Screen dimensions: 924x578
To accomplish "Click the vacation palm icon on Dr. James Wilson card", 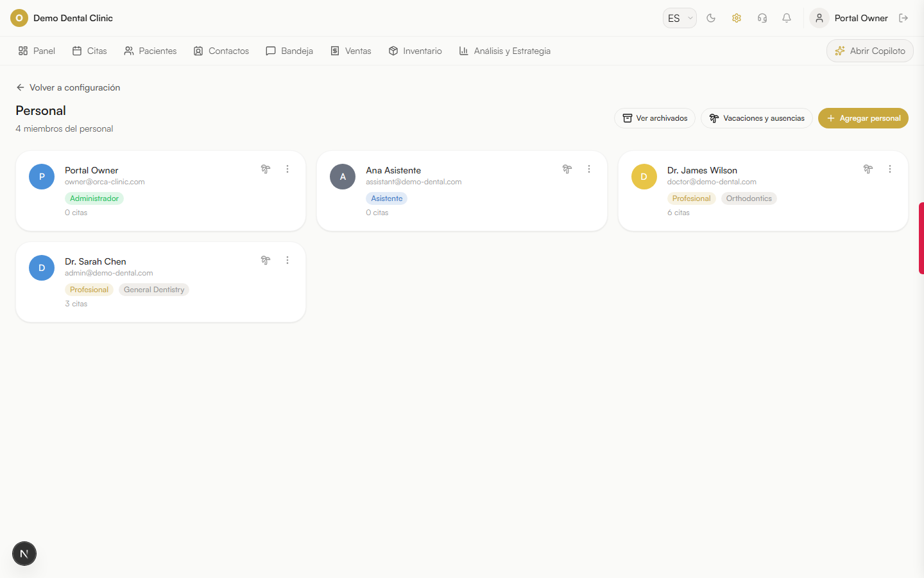I will [x=868, y=169].
